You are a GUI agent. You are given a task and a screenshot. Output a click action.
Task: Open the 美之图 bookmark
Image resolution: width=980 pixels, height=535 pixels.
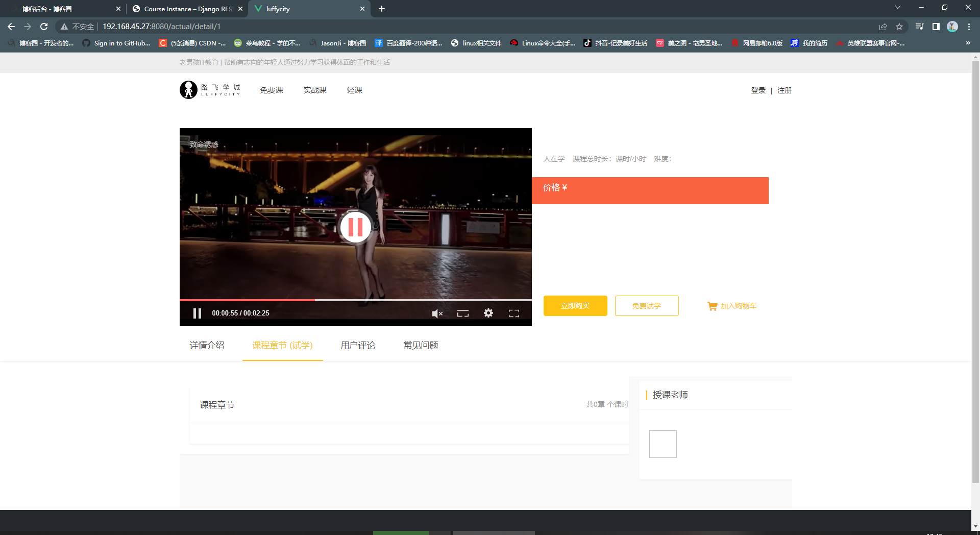689,43
